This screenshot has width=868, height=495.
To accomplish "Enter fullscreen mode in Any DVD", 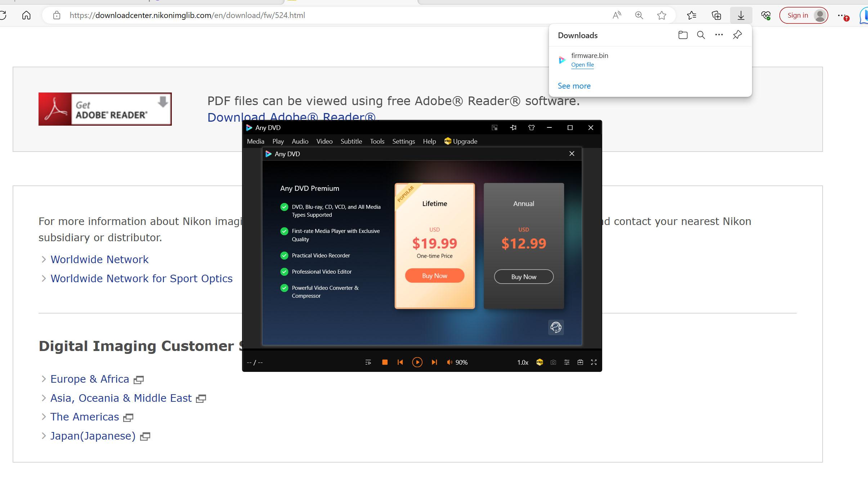I will pyautogui.click(x=594, y=362).
